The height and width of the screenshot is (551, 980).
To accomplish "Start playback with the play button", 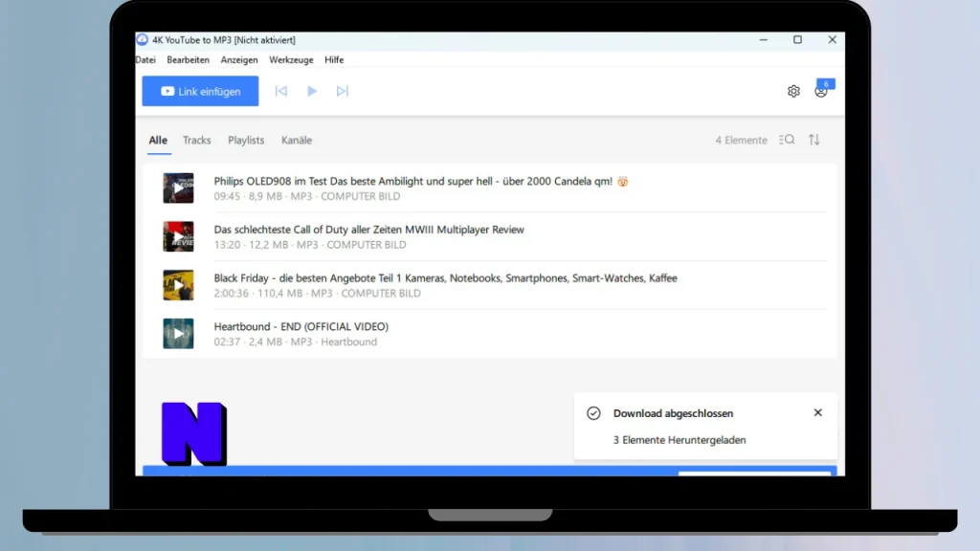I will [312, 91].
